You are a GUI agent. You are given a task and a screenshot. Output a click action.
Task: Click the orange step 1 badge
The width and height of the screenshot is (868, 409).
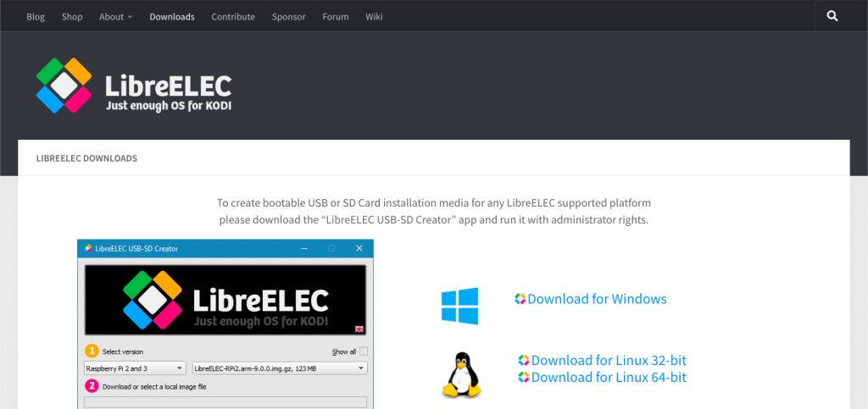(92, 351)
